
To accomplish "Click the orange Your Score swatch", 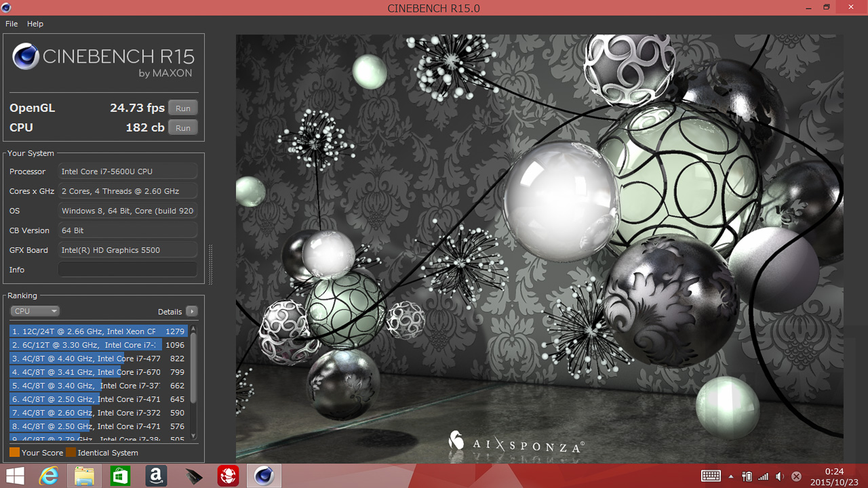I will (x=14, y=452).
